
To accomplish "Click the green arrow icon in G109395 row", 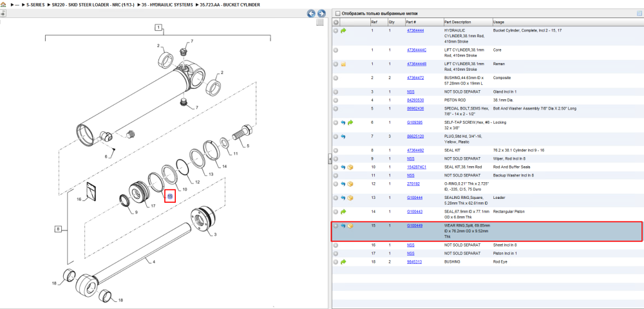I will (350, 122).
